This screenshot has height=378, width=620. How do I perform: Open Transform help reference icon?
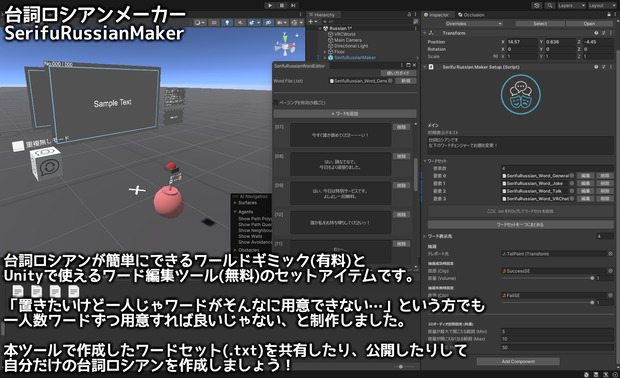596,33
